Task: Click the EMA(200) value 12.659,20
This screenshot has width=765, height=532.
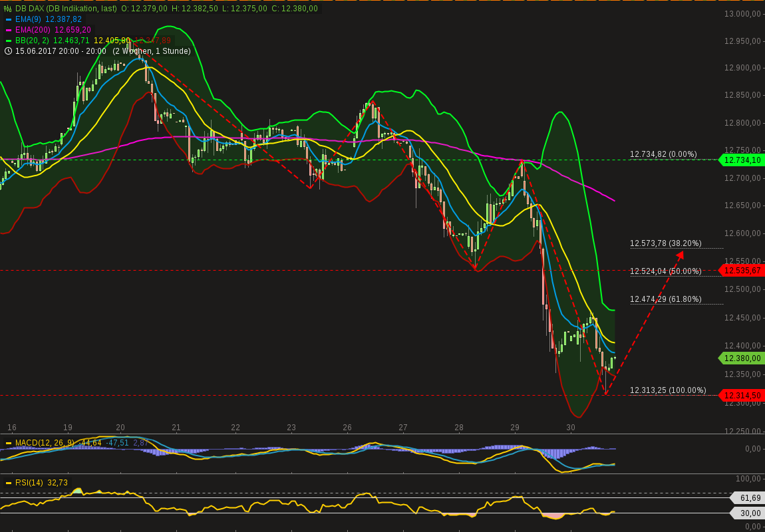Action: (73, 30)
